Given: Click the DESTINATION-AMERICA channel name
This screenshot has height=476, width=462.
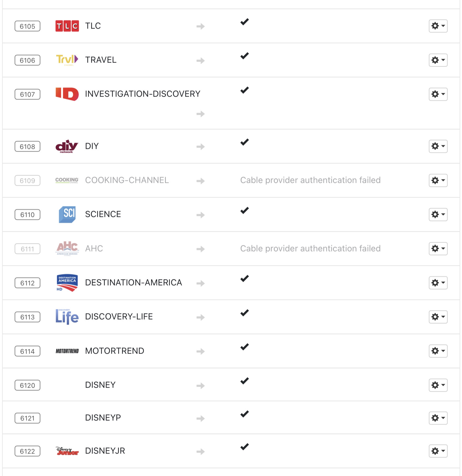Looking at the screenshot, I should point(134,283).
